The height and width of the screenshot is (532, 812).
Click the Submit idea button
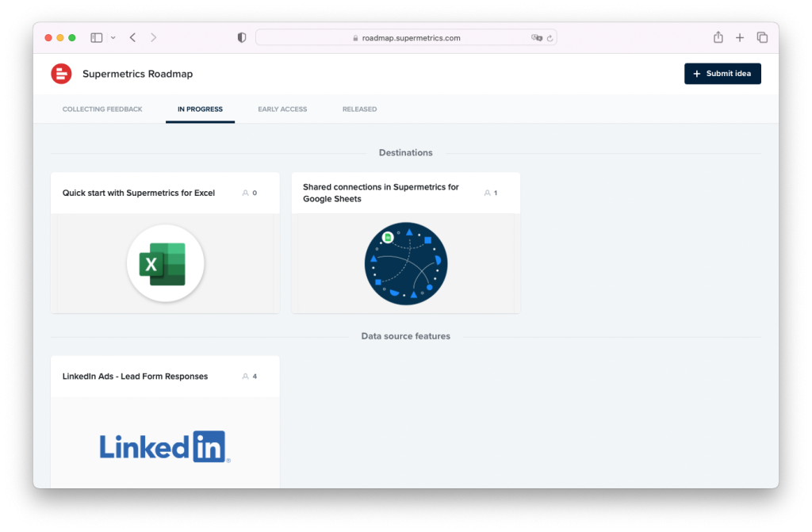point(722,74)
